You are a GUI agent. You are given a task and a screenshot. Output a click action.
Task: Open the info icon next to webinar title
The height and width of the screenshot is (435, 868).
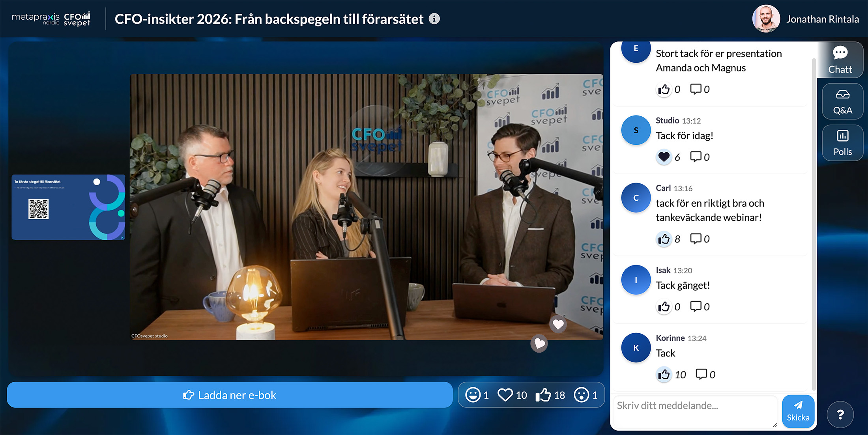point(434,19)
